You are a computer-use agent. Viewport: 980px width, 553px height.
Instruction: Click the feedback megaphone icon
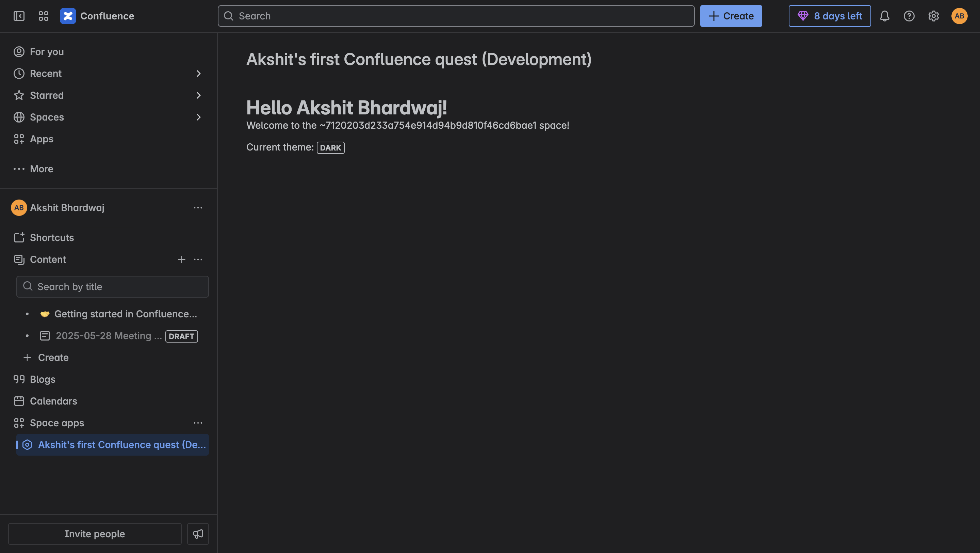point(198,534)
